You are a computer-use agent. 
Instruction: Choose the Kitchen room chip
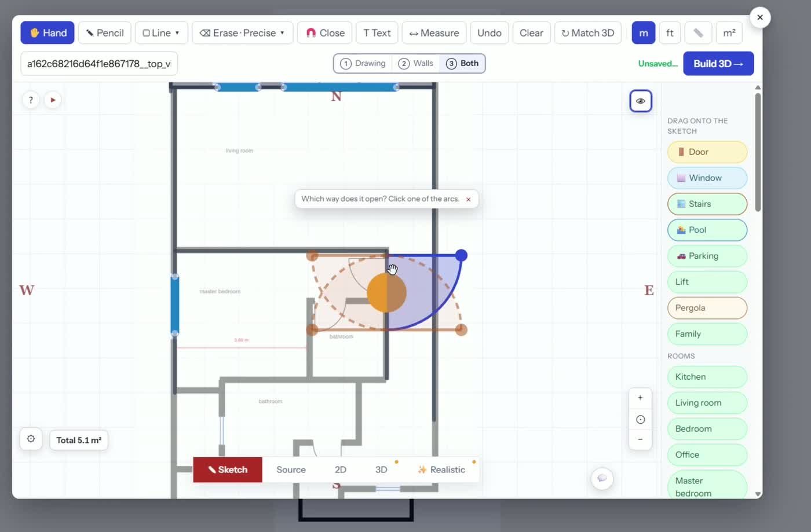click(707, 377)
